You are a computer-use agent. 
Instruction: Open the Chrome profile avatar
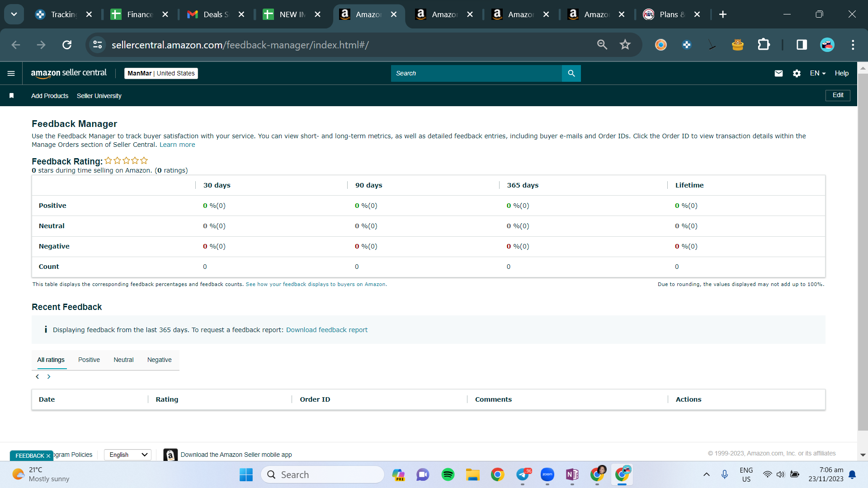[x=827, y=45]
